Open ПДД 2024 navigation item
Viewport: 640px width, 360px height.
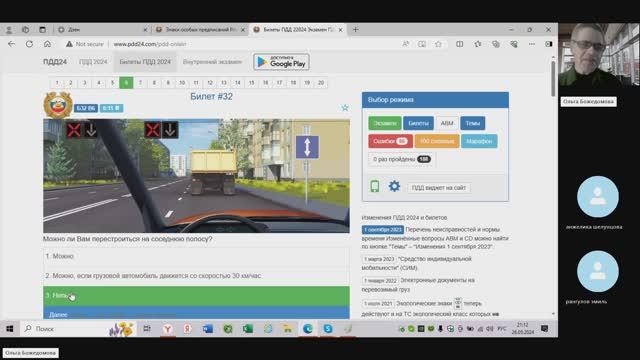pyautogui.click(x=93, y=62)
